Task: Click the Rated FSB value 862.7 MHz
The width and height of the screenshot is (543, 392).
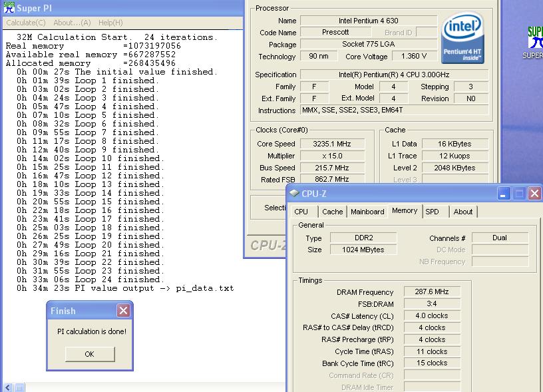Action: coord(332,180)
